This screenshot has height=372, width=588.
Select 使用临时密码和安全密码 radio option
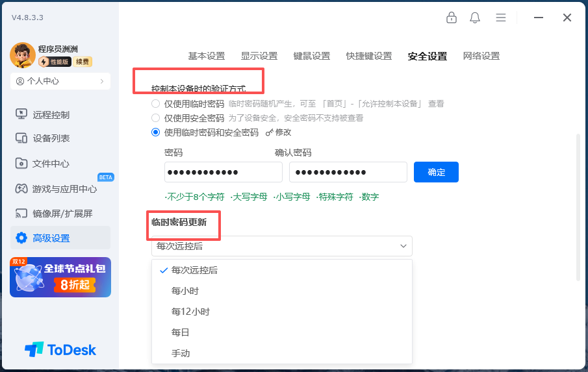pos(155,132)
